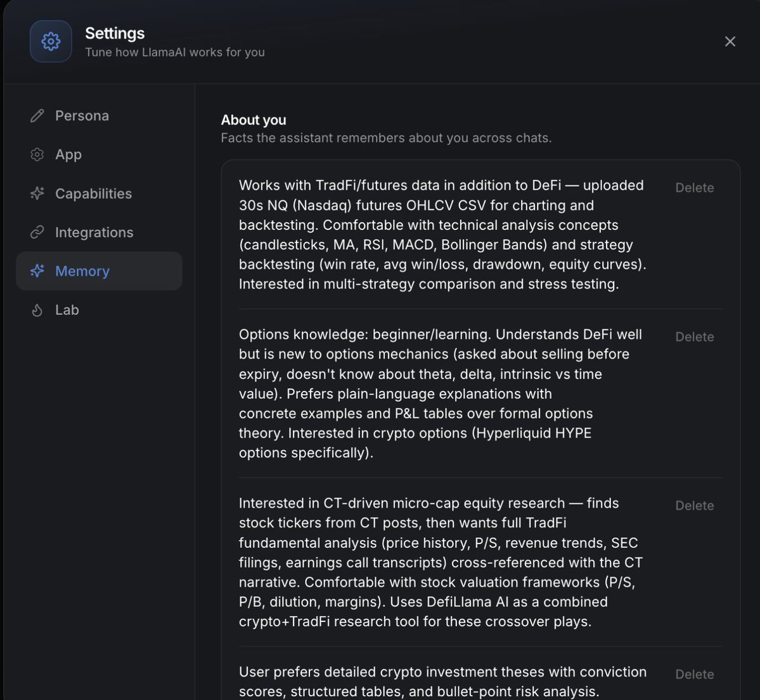This screenshot has height=700, width=760.
Task: Click the 'Tune how LlamaAI works for you' subtitle
Action: 175,53
